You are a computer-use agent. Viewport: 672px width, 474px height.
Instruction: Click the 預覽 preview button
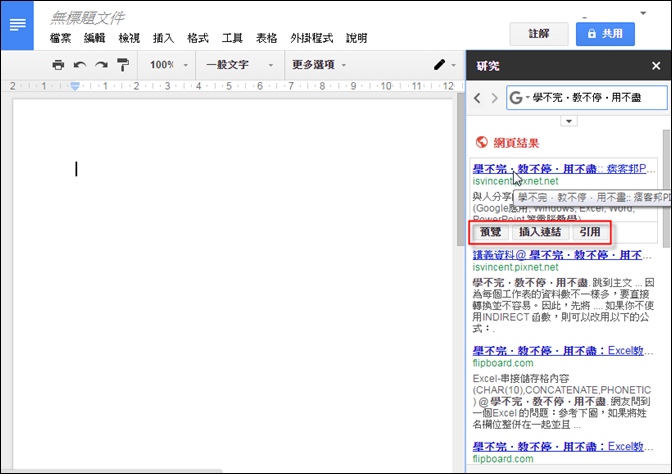pyautogui.click(x=490, y=232)
